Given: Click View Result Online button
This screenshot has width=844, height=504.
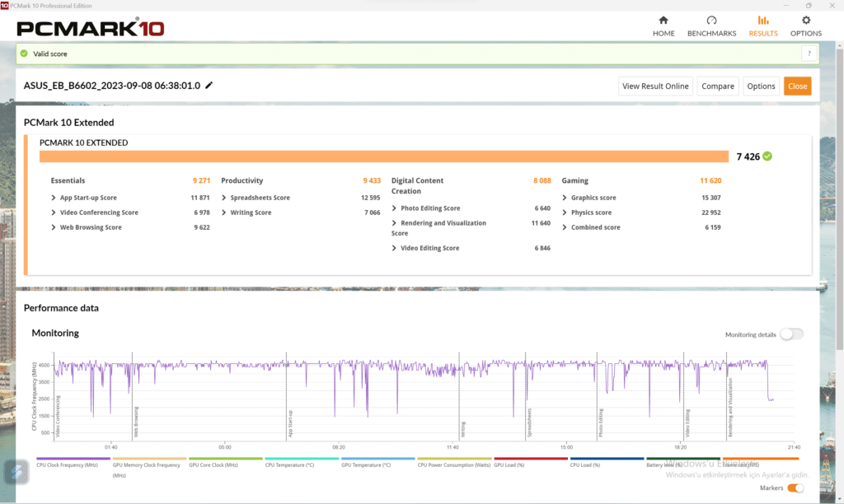Looking at the screenshot, I should pos(655,86).
